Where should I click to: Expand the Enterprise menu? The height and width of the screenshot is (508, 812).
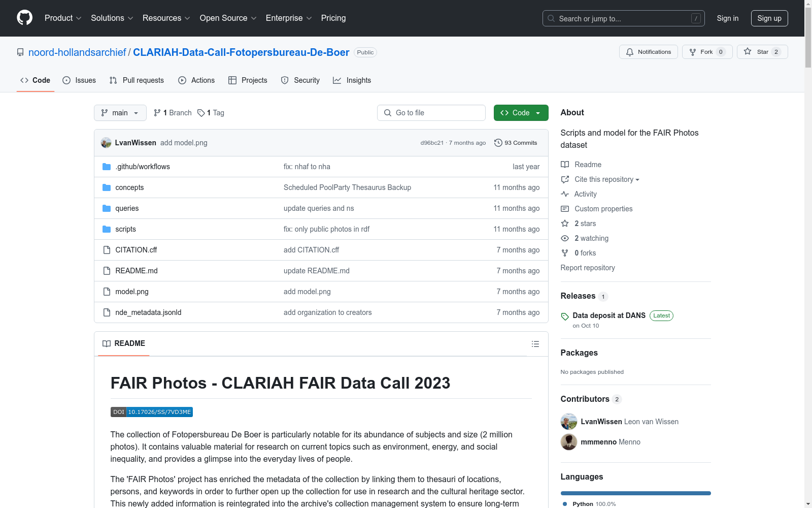[x=289, y=18]
